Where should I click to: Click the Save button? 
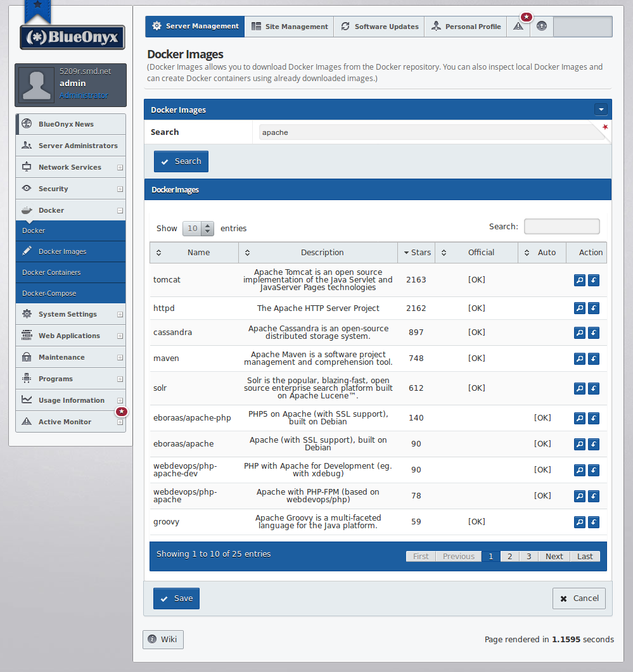(176, 599)
